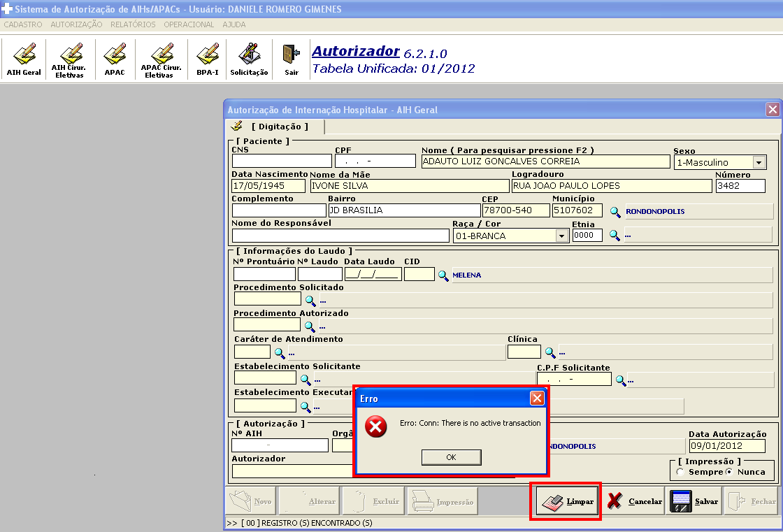Screen dimensions: 783x532
Task: Click the Salvar button
Action: point(695,501)
